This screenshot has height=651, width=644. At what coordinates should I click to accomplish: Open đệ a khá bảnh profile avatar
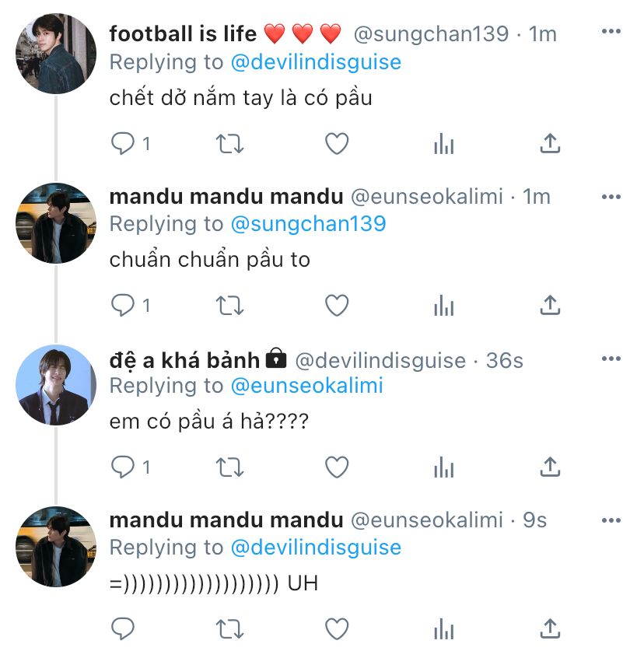[x=56, y=385]
